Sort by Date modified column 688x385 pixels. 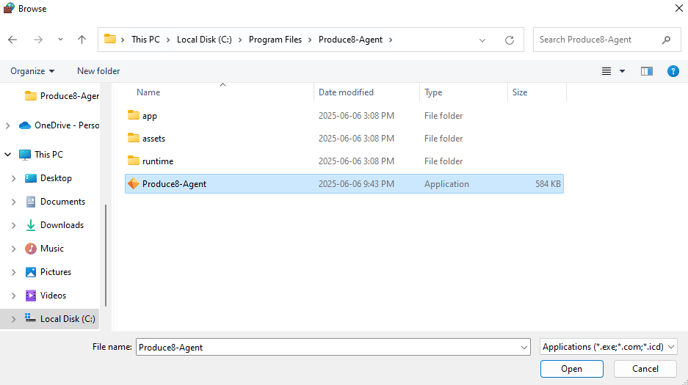coord(346,92)
